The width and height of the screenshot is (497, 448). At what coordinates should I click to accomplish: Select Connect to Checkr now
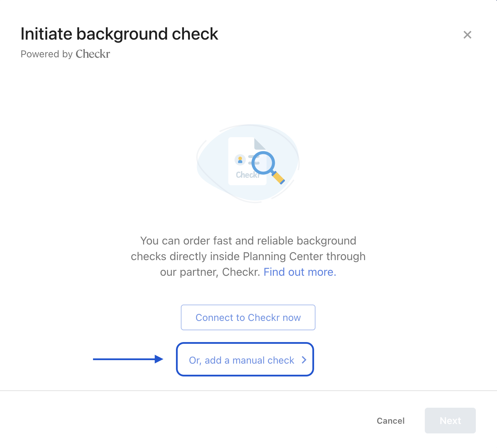(x=248, y=317)
